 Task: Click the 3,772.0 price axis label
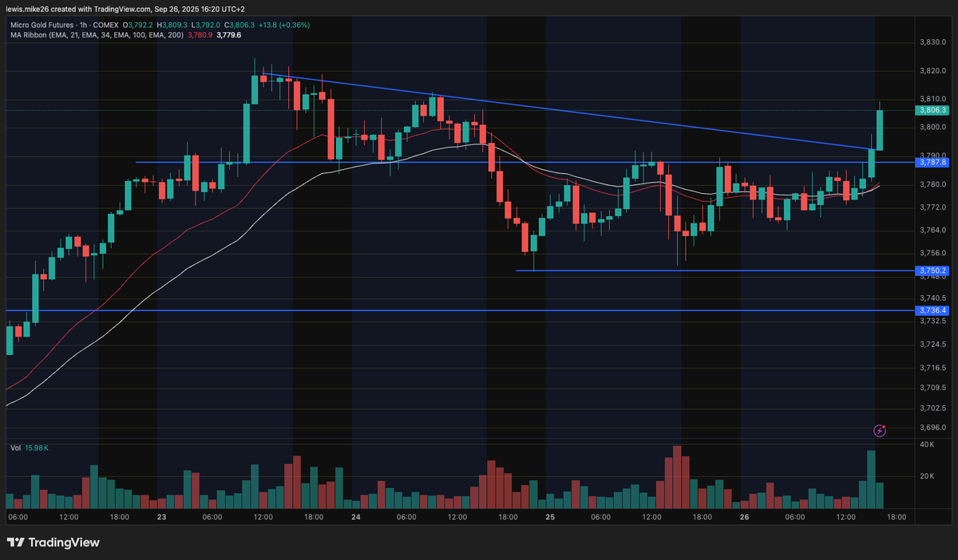[932, 207]
